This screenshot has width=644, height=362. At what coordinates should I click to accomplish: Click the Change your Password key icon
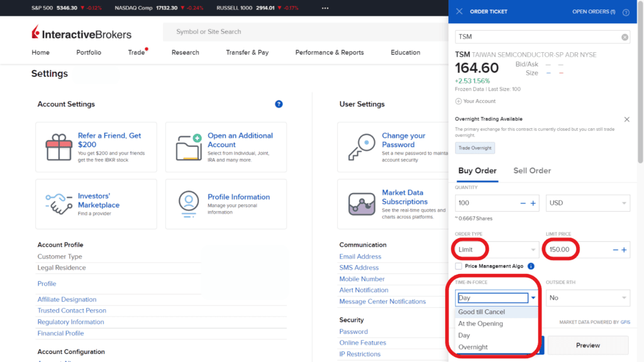click(x=360, y=146)
